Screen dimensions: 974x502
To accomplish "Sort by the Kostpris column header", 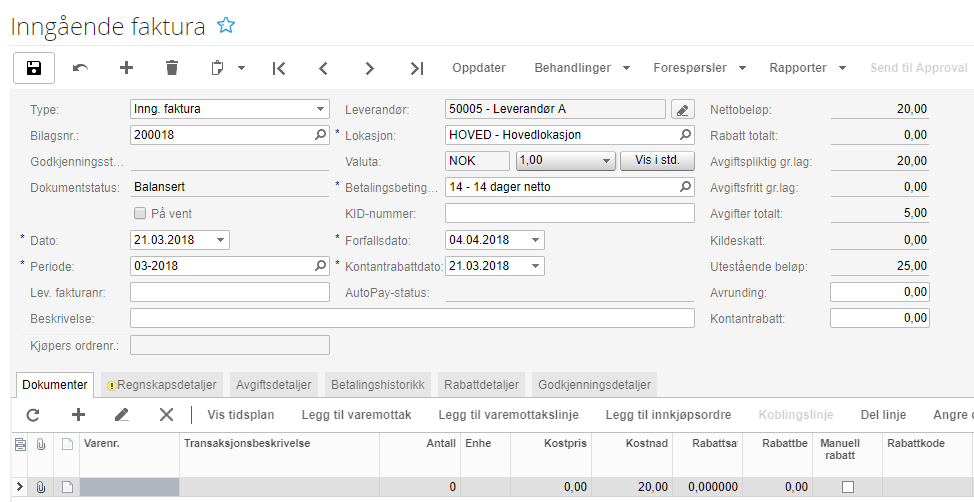I will click(550, 455).
